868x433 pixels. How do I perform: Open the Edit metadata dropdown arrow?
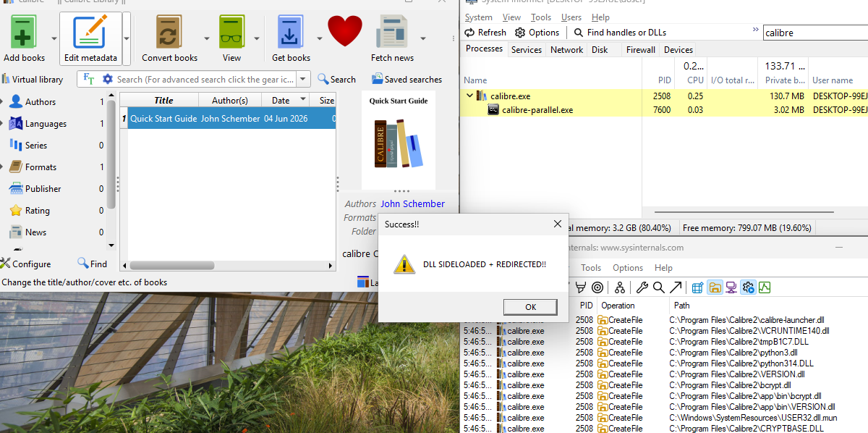click(127, 38)
